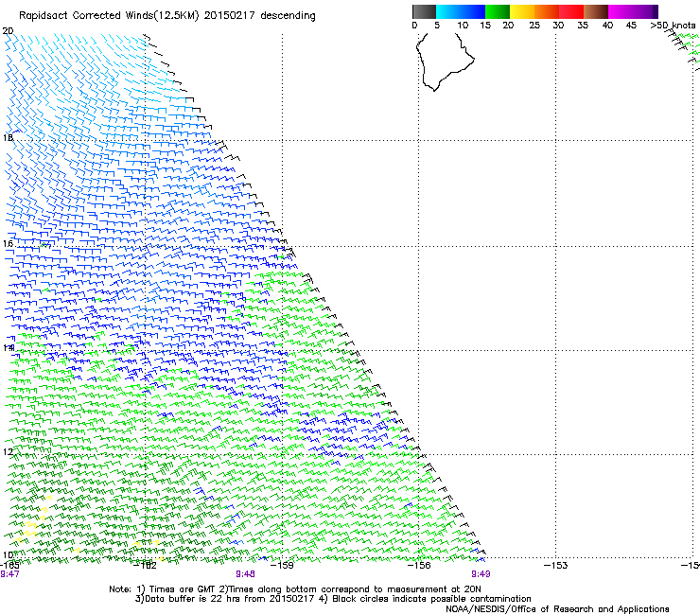Click the longitude label '-153'

556,566
